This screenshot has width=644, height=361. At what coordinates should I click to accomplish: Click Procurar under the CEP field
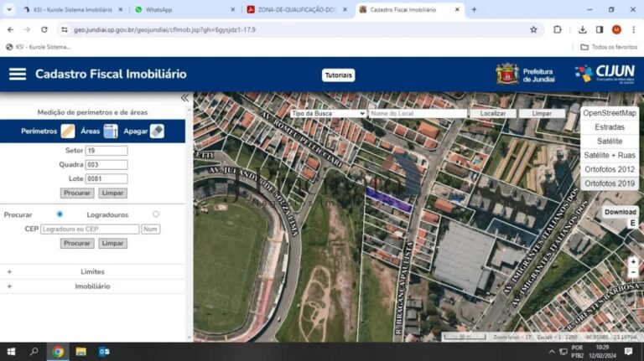(77, 243)
